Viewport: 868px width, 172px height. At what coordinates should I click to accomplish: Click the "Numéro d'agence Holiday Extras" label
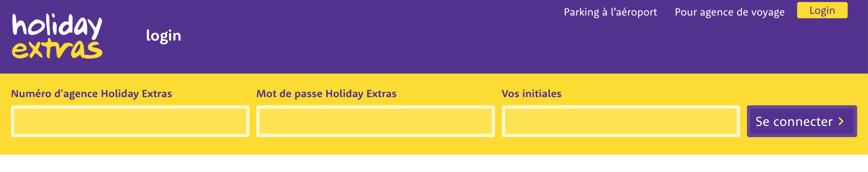(92, 93)
